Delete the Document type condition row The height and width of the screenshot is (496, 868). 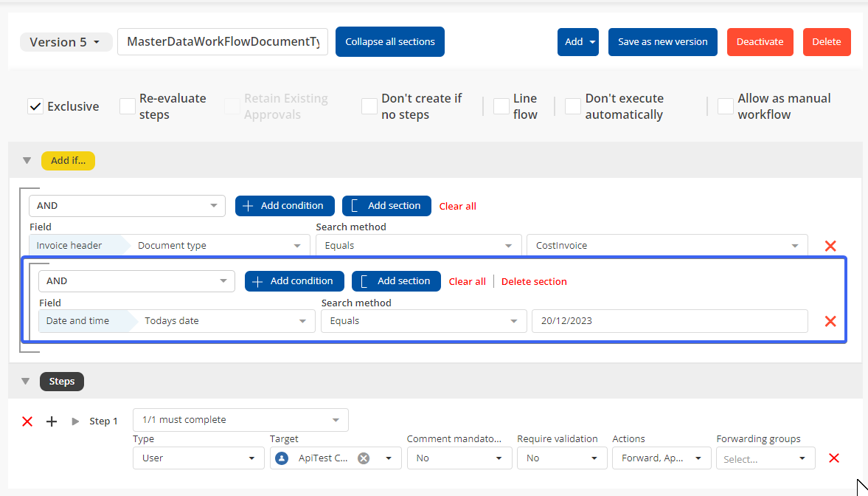(830, 246)
